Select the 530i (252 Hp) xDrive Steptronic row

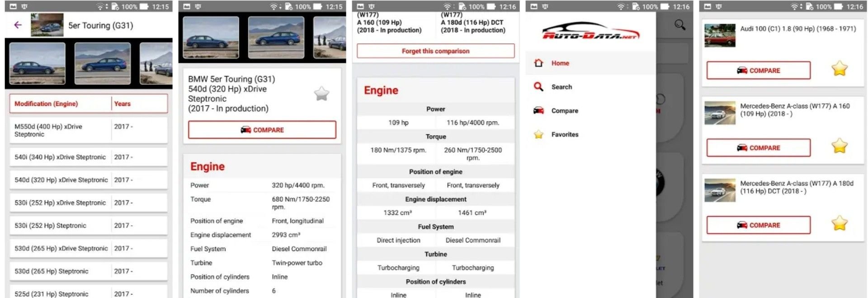[89, 203]
